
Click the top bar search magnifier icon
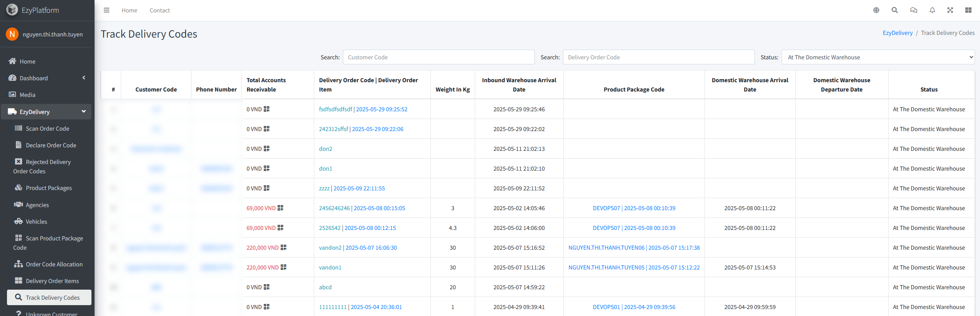coord(895,10)
